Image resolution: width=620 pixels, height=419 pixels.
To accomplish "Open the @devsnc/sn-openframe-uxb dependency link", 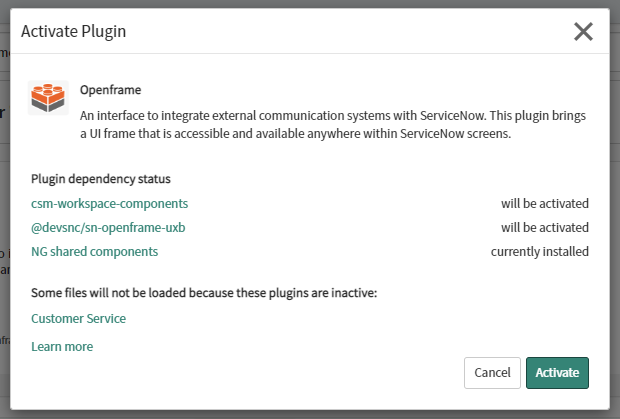I will (108, 227).
